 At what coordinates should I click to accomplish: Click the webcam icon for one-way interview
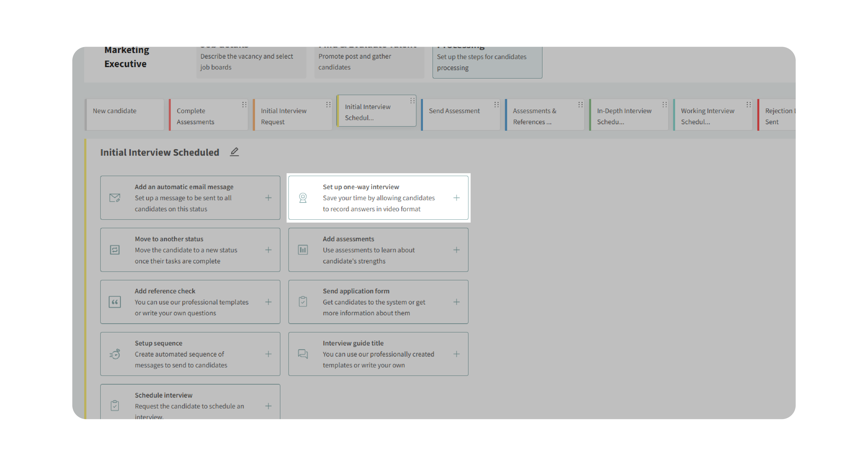tap(302, 198)
